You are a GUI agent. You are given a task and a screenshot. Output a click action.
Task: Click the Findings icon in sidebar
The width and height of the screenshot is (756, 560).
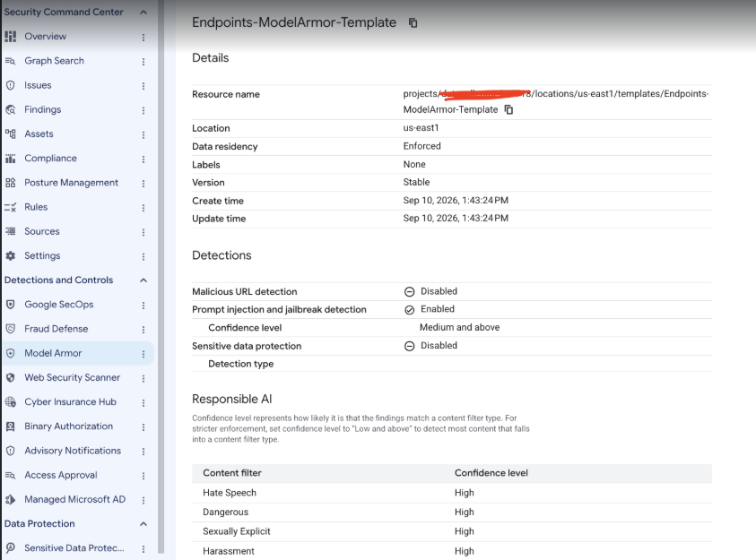[10, 110]
